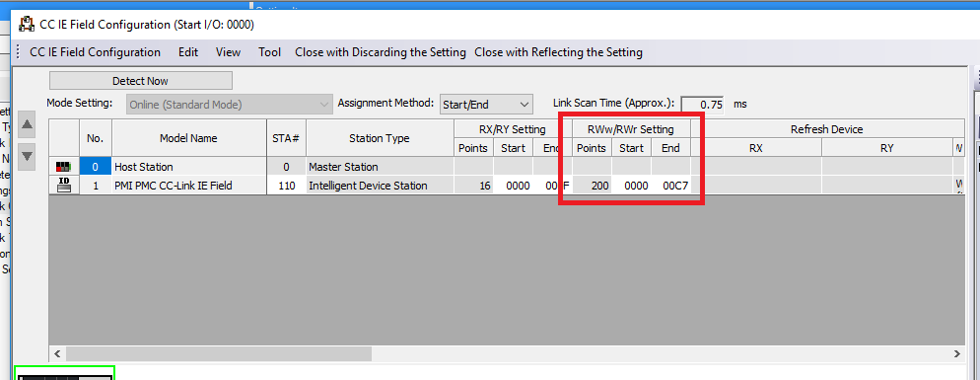Open the Tool menu
The height and width of the screenshot is (380, 980).
[x=270, y=52]
